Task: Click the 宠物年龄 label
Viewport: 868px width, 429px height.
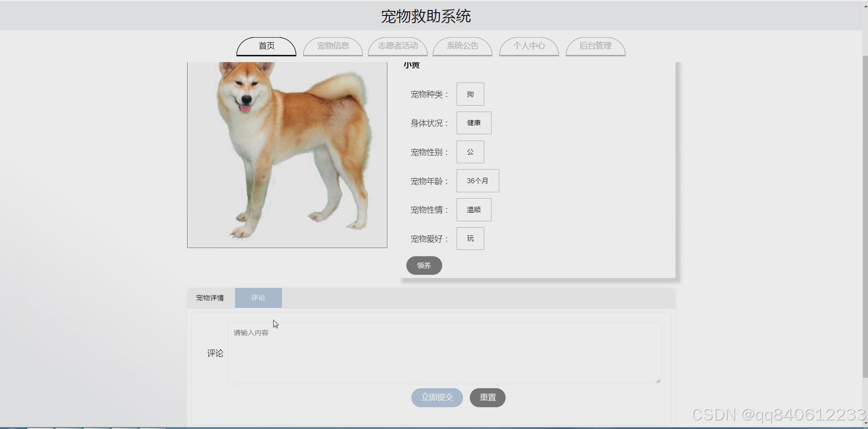Action: 429,181
